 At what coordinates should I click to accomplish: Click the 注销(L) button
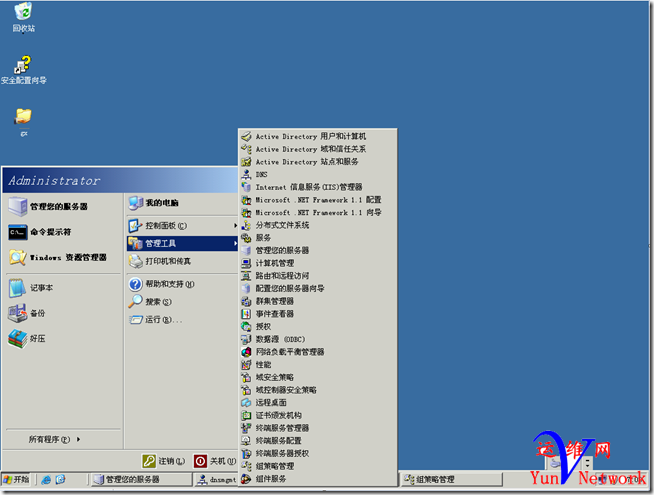(163, 461)
